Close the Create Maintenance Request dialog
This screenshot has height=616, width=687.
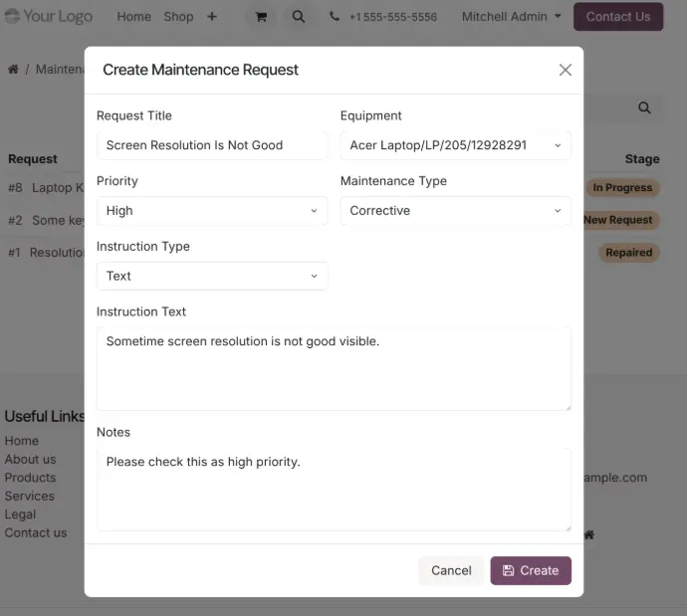[x=565, y=70]
